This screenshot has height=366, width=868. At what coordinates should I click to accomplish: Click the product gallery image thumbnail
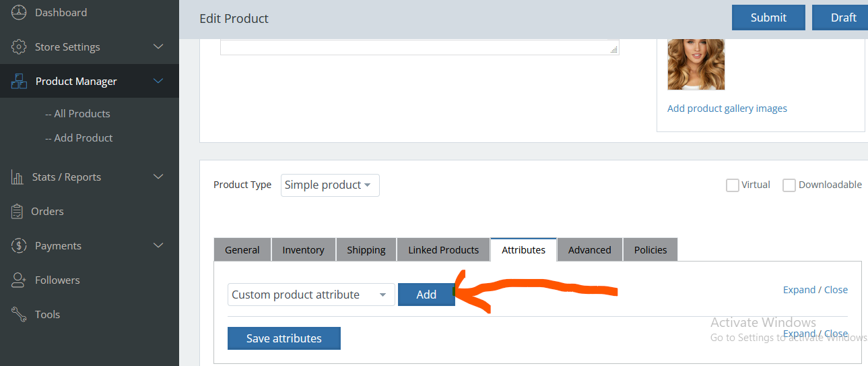coord(696,63)
